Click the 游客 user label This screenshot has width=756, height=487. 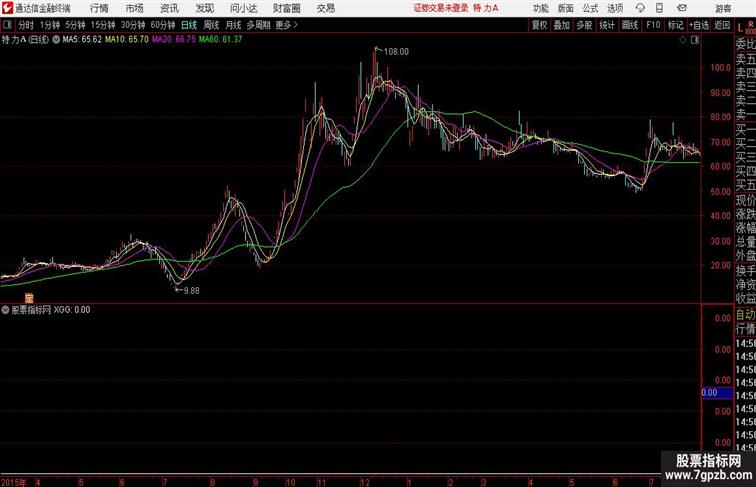[x=723, y=8]
